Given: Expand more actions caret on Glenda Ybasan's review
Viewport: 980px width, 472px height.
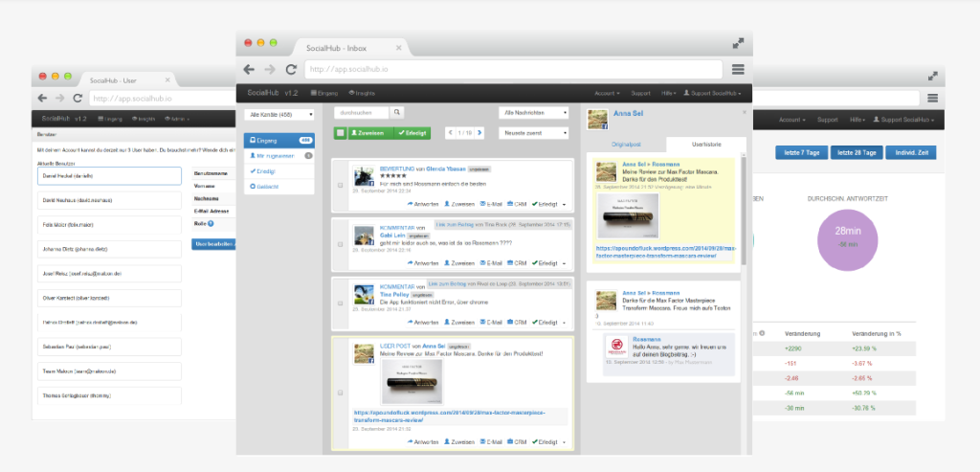Looking at the screenshot, I should (564, 205).
